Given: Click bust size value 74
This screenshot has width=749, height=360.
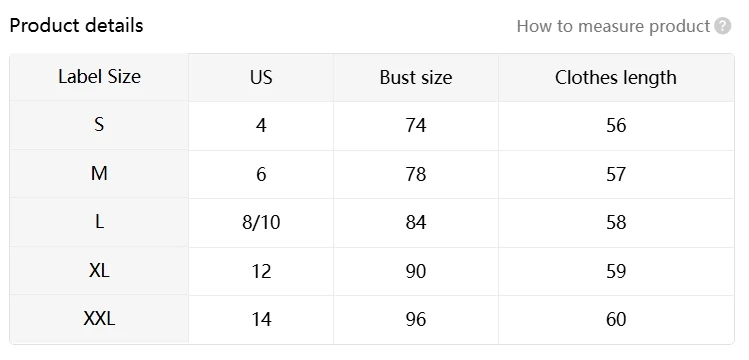Looking at the screenshot, I should click(x=416, y=126).
